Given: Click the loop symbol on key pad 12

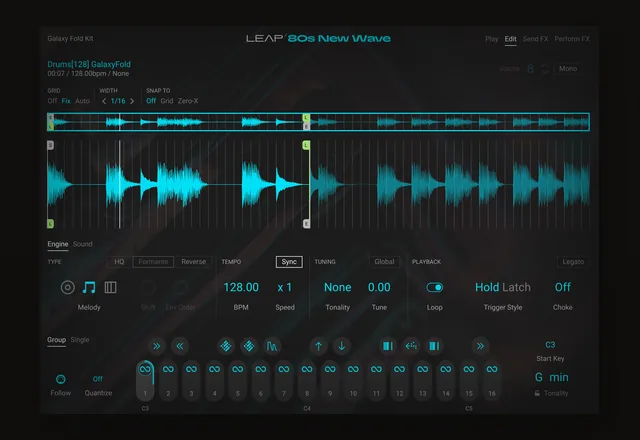Looking at the screenshot, I should point(400,369).
